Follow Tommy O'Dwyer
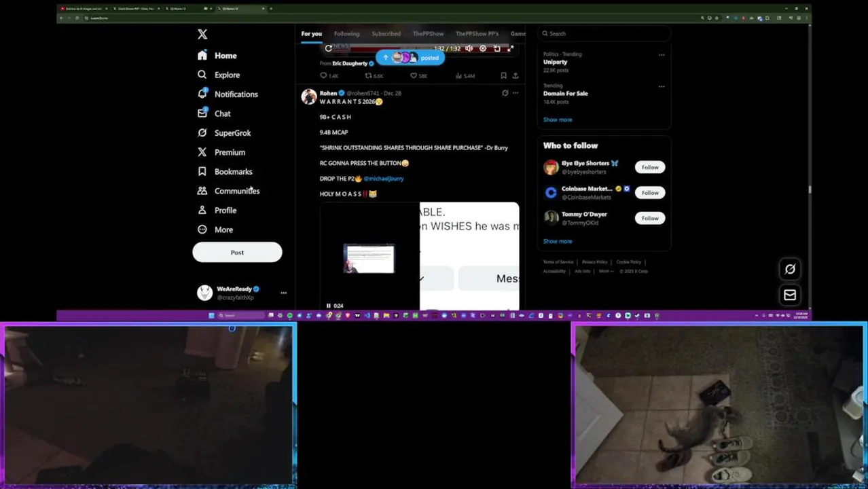Screen dimensions: 868x489 tap(650, 218)
